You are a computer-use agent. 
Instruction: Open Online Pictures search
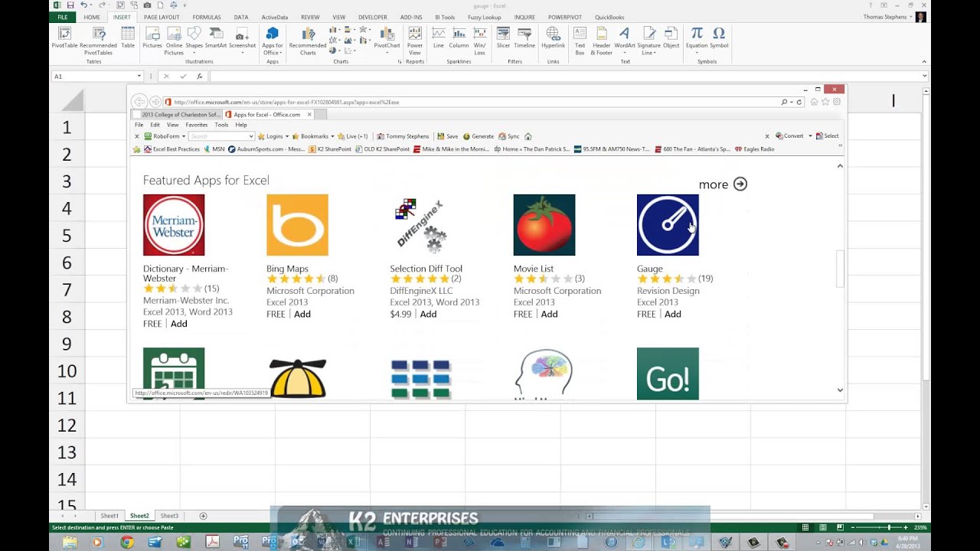tap(174, 41)
